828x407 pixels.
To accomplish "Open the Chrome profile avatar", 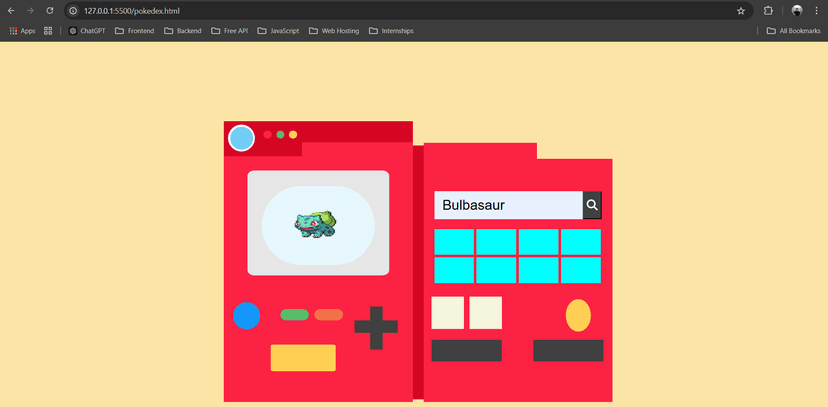I will [797, 11].
